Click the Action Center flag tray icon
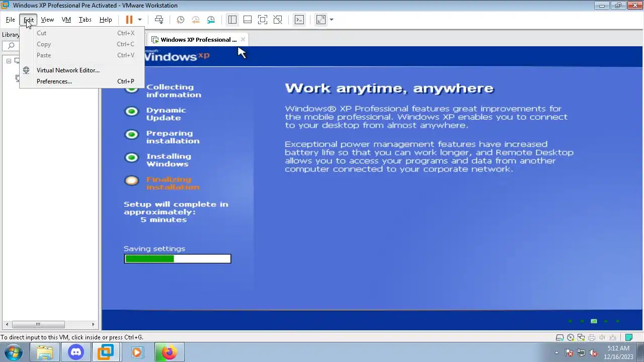 569,352
